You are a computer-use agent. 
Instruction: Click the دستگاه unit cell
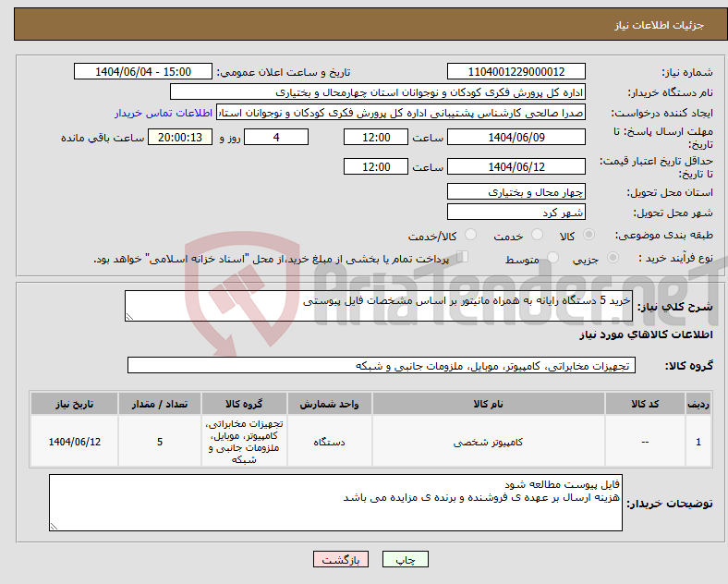(329, 442)
